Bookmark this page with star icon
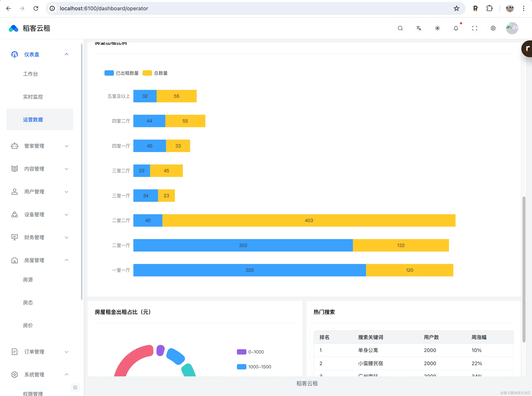Viewport: 532px width, 396px height. 456,8
